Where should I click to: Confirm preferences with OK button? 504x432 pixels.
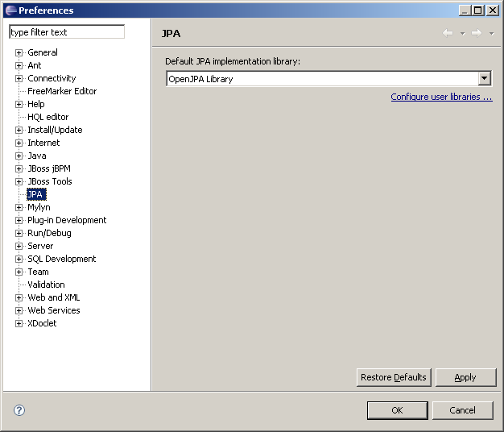point(397,410)
